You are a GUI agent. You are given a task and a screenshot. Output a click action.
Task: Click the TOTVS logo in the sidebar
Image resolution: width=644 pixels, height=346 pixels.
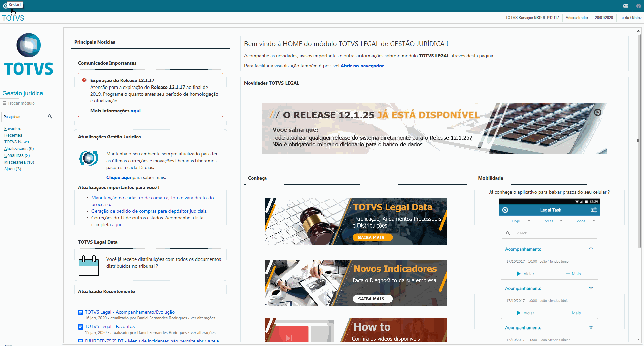click(29, 54)
